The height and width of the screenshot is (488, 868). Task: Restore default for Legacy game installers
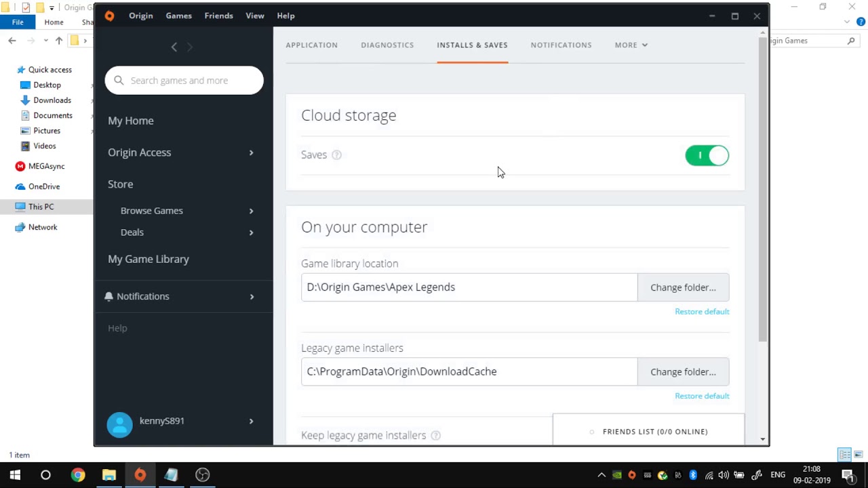tap(702, 396)
